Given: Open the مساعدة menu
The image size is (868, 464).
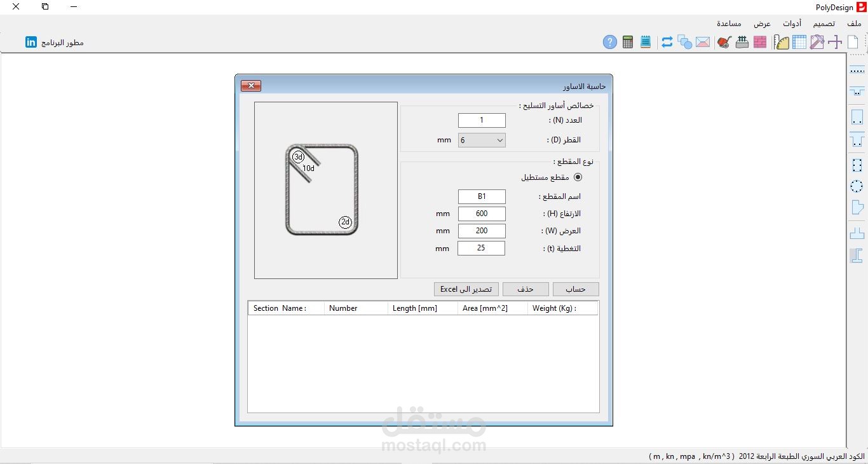Looking at the screenshot, I should 729,24.
